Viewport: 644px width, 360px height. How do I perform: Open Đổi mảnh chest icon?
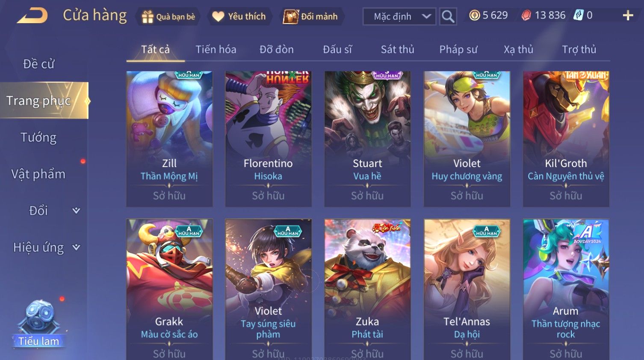click(290, 17)
